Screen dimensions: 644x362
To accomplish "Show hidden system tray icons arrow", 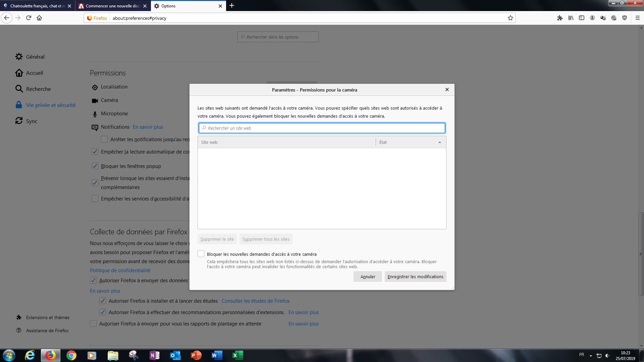I will pyautogui.click(x=591, y=356).
